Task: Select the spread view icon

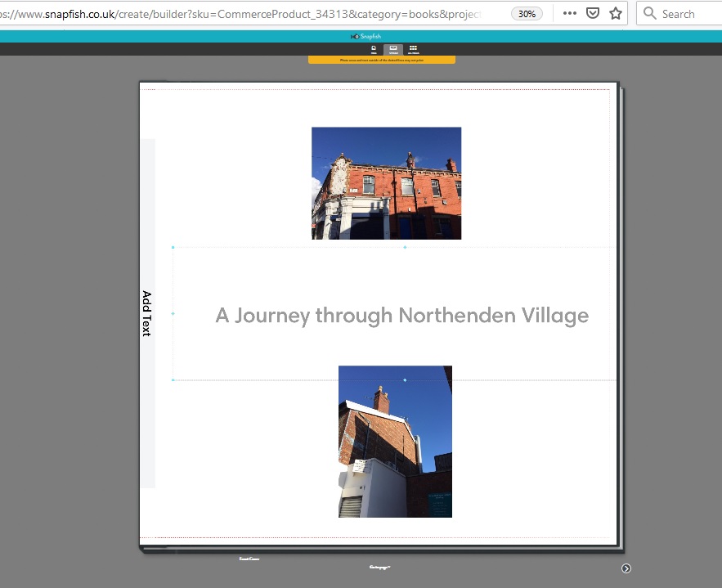Action: click(x=393, y=50)
